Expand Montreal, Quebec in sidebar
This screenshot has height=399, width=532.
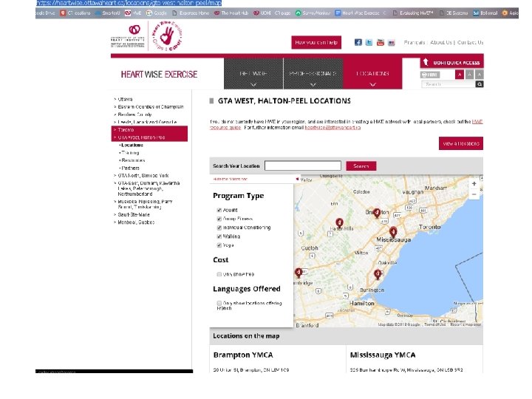pos(136,222)
